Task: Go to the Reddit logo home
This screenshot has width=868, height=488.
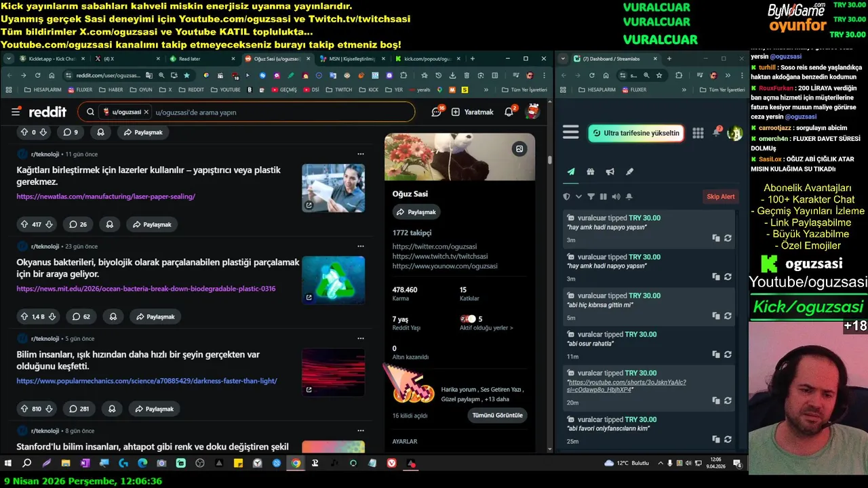Action: 47,112
